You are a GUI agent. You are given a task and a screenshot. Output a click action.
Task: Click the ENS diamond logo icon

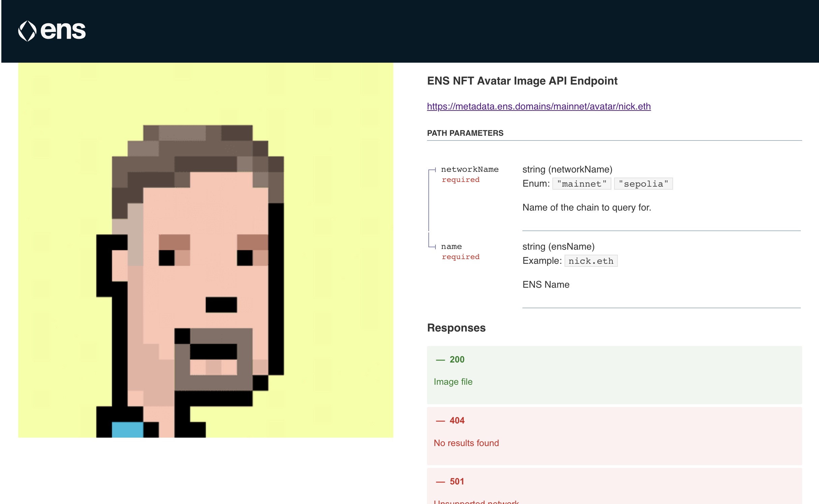click(27, 31)
